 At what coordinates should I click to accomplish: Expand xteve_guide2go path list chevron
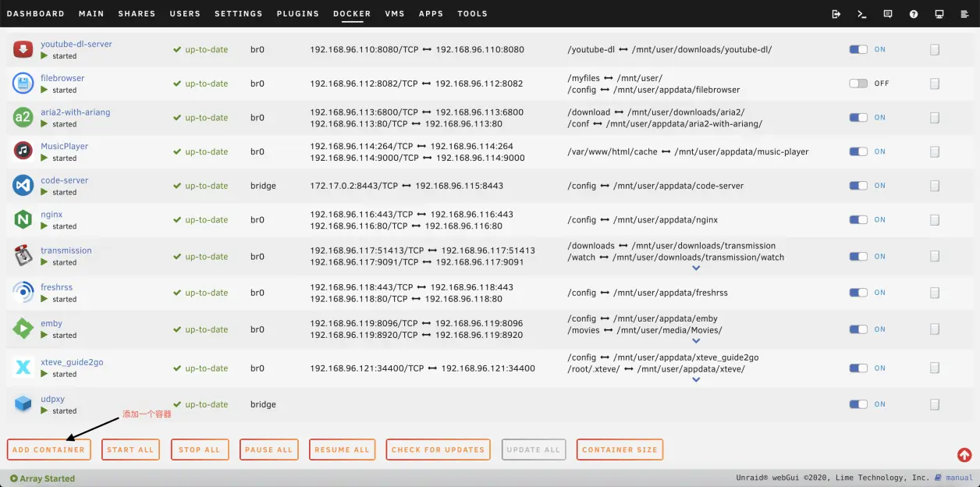(696, 380)
